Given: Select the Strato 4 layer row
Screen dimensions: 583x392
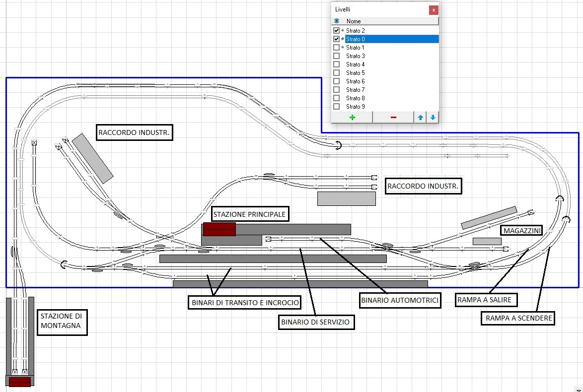Looking at the screenshot, I should point(356,65).
